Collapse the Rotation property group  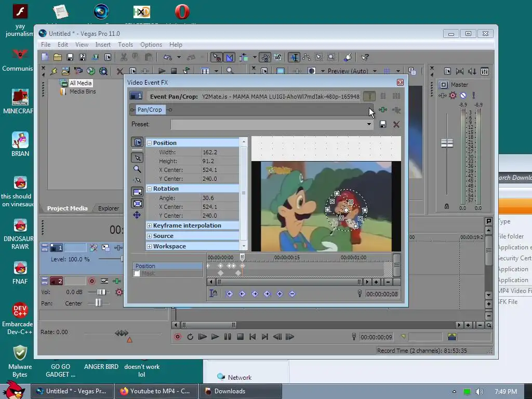[149, 189]
